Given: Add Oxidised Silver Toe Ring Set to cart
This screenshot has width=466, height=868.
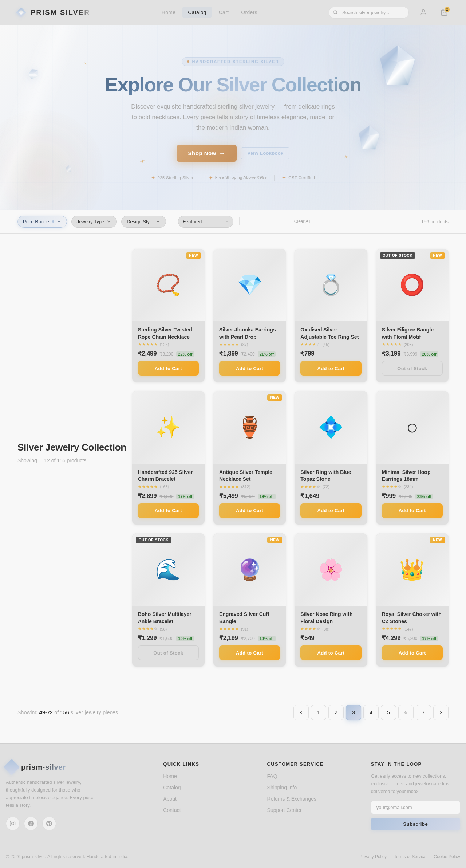Looking at the screenshot, I should pyautogui.click(x=331, y=368).
